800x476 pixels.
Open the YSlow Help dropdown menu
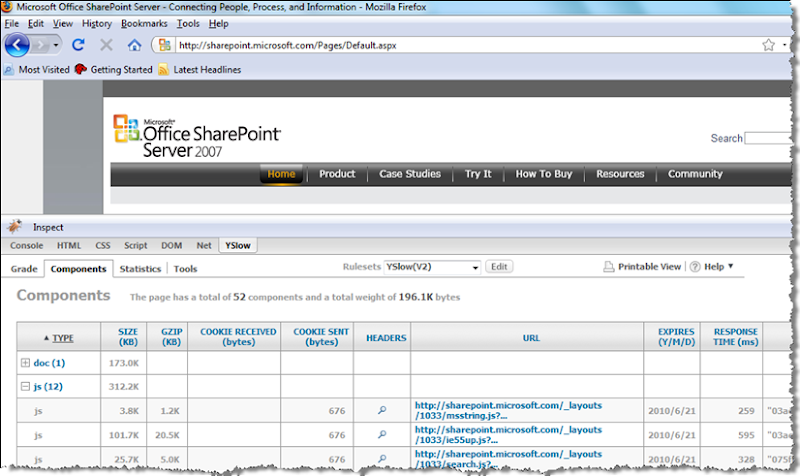(x=718, y=266)
